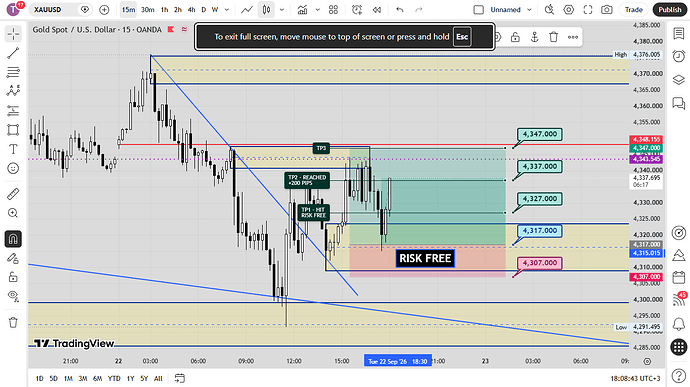Open the Object tree layers panel
Screen dimensions: 690x387
pos(679,80)
